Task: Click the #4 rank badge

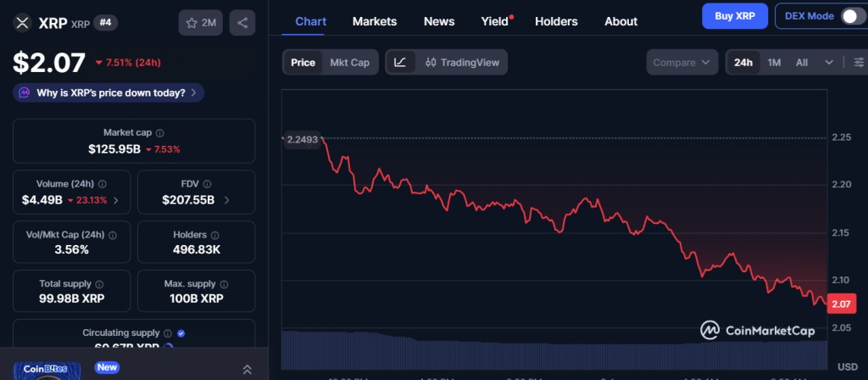Action: (105, 23)
